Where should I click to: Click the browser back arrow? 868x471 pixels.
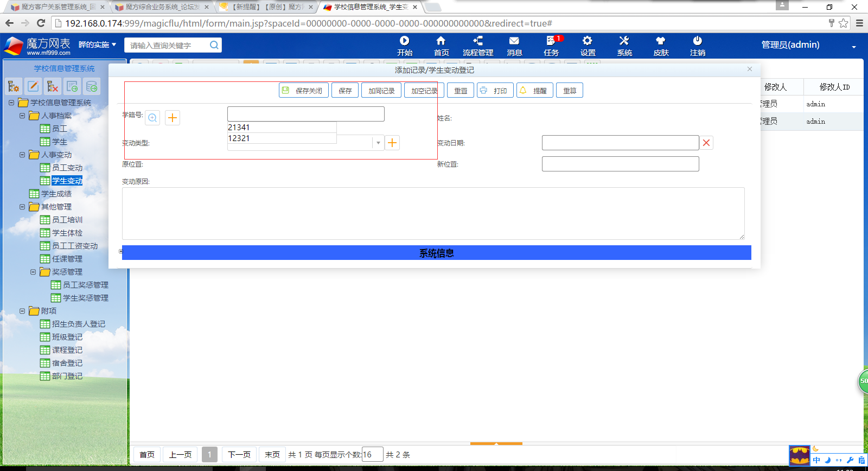pos(9,23)
